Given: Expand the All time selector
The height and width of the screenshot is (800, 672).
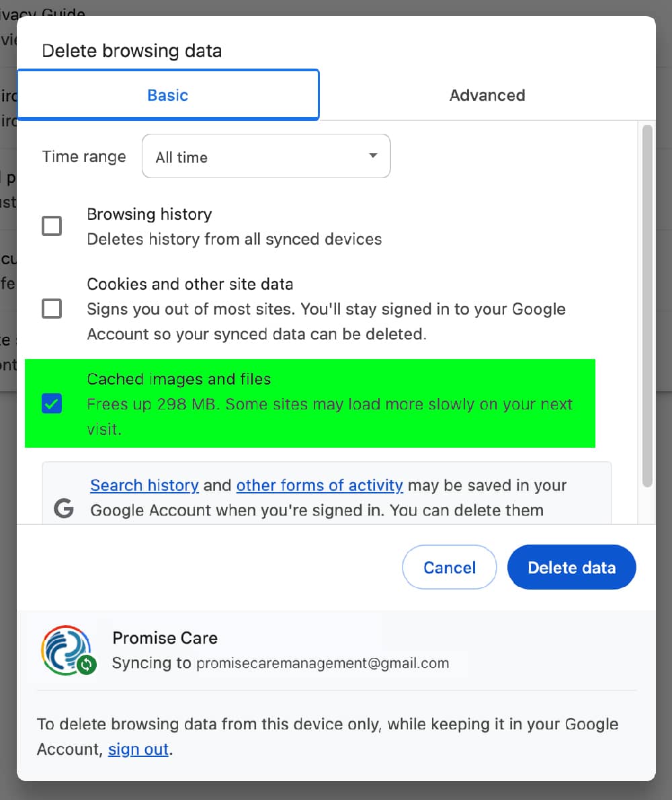Looking at the screenshot, I should 265,156.
